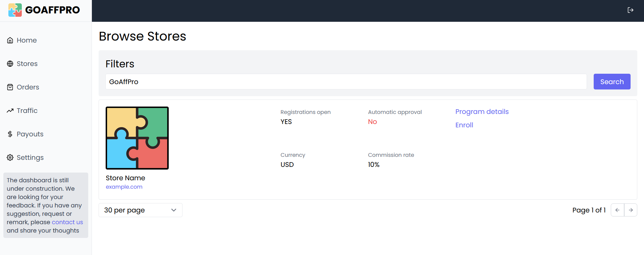
Task: Click the Search button
Action: pos(612,82)
